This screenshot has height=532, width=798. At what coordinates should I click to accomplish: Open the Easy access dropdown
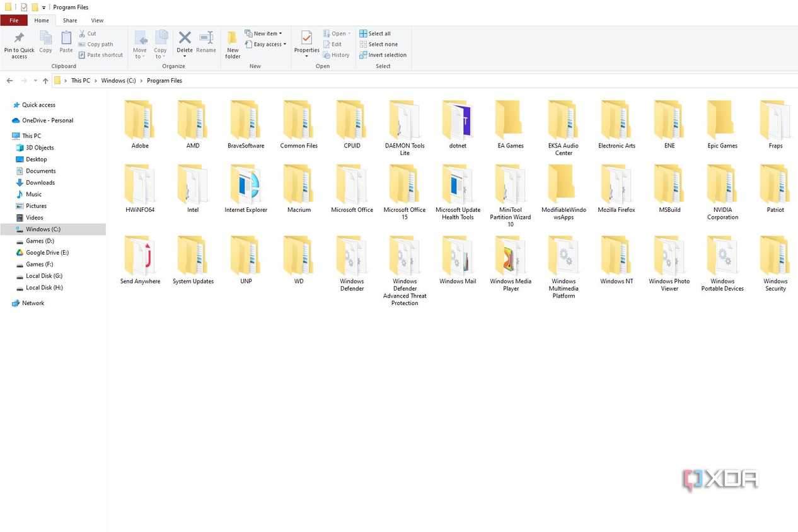tap(265, 44)
